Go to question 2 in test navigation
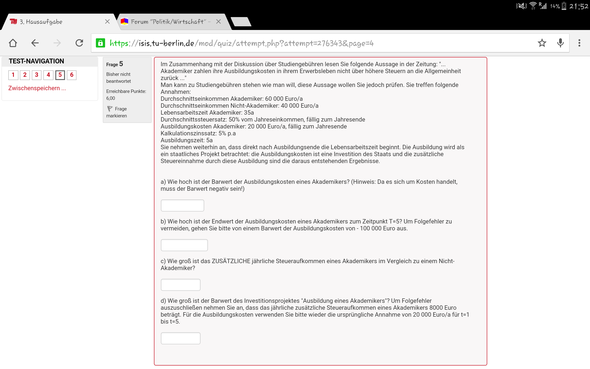The width and height of the screenshot is (590, 369). click(x=25, y=75)
